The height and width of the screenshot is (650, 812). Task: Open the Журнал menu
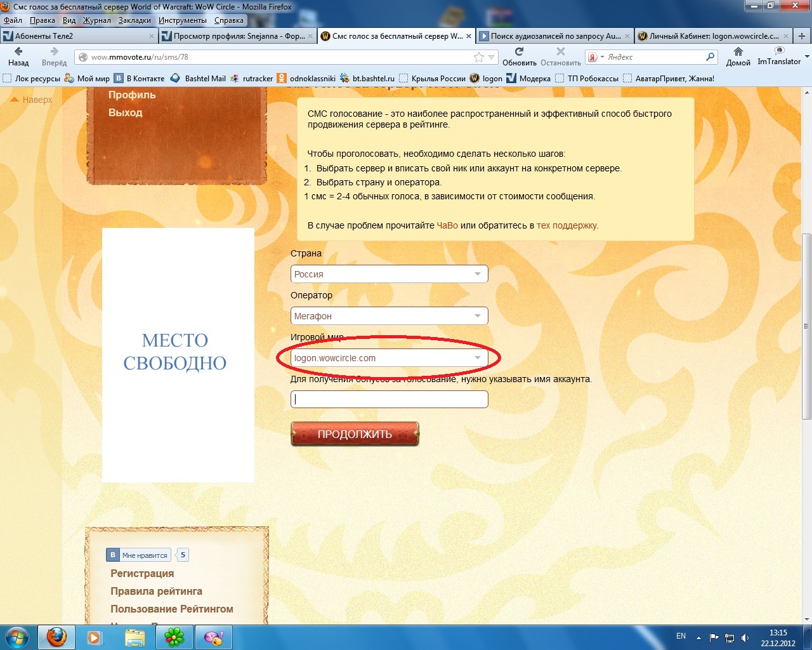(97, 20)
